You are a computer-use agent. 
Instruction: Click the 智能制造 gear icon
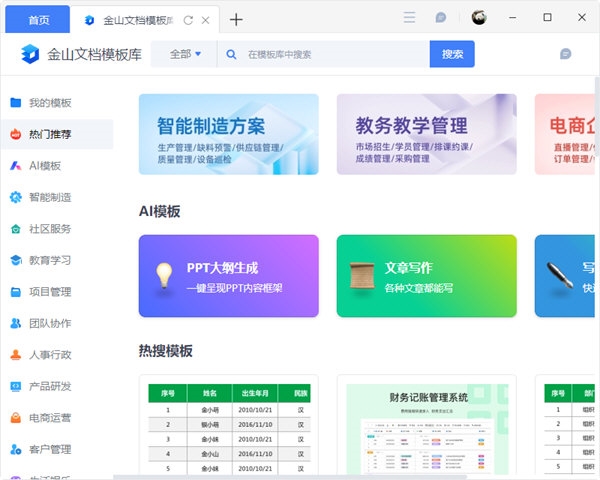coord(16,197)
